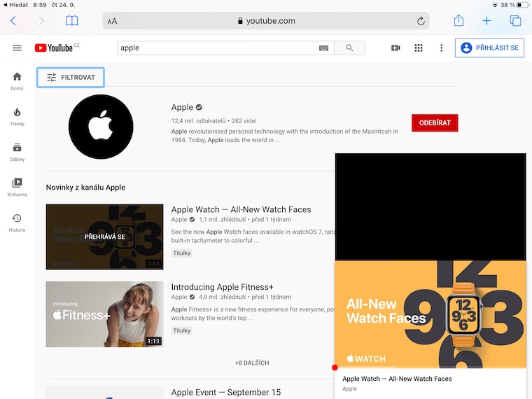Image resolution: width=532 pixels, height=399 pixels.
Task: Click the red miniplayer progress handle
Action: (335, 367)
